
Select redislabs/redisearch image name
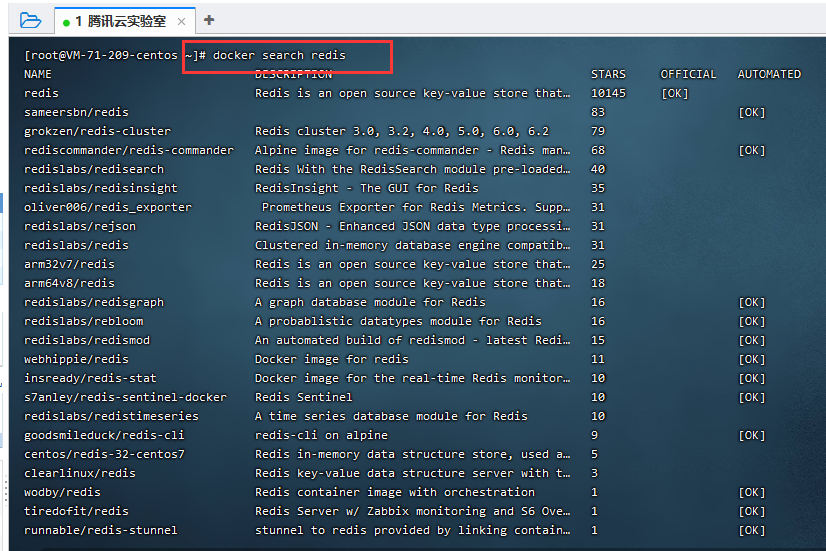pyautogui.click(x=94, y=169)
